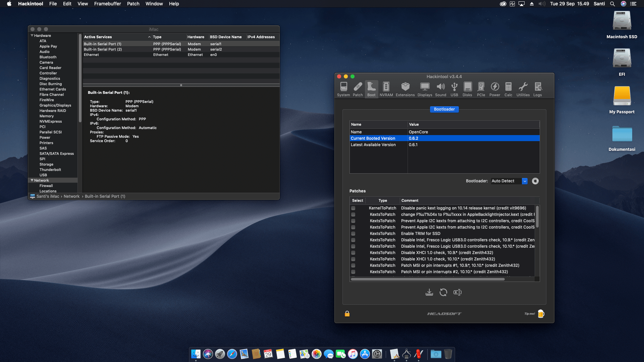Collapse the Hardware tree in Network window
This screenshot has width=644, height=362.
[x=32, y=36]
